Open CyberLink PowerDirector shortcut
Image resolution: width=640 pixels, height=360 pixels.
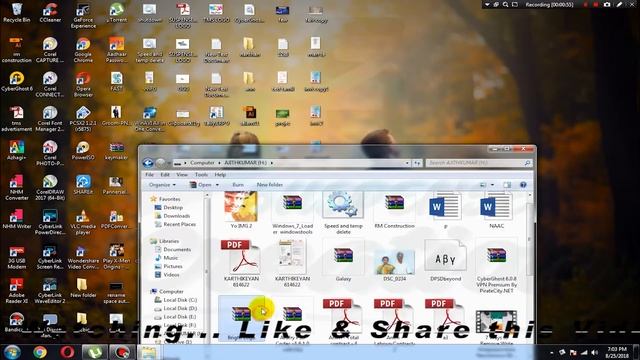[50, 222]
